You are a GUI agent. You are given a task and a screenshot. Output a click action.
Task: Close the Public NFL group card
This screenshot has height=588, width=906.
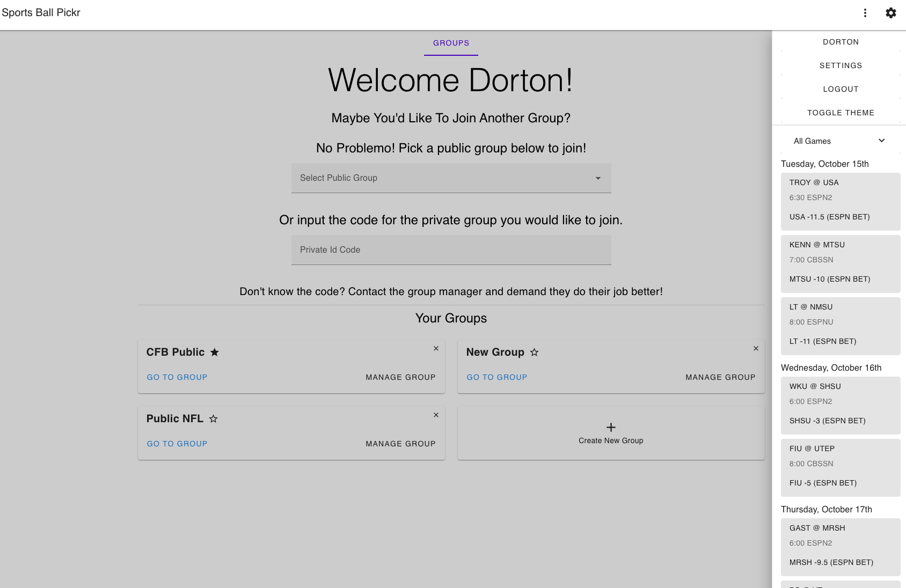tap(436, 415)
